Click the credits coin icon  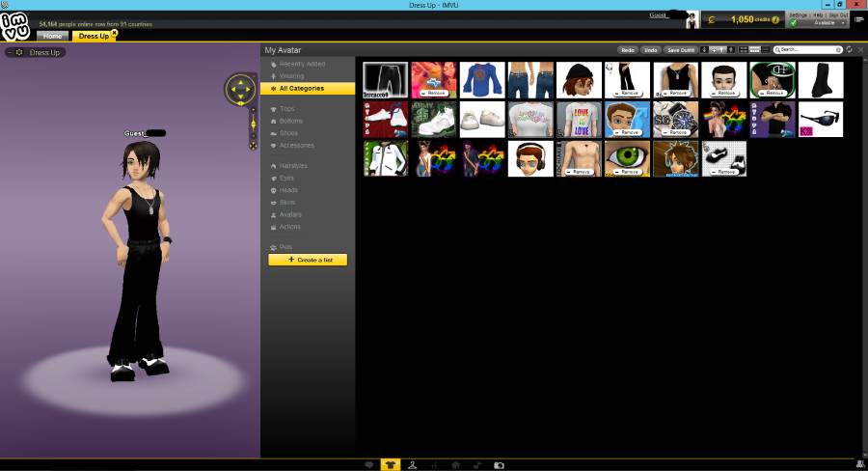[x=712, y=20]
